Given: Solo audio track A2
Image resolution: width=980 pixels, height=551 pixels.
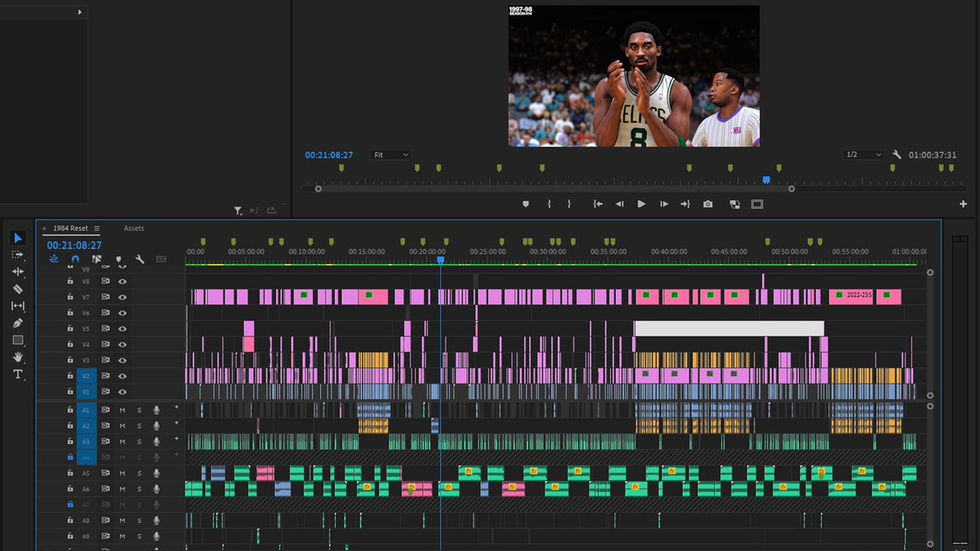Looking at the screenshot, I should coord(139,425).
